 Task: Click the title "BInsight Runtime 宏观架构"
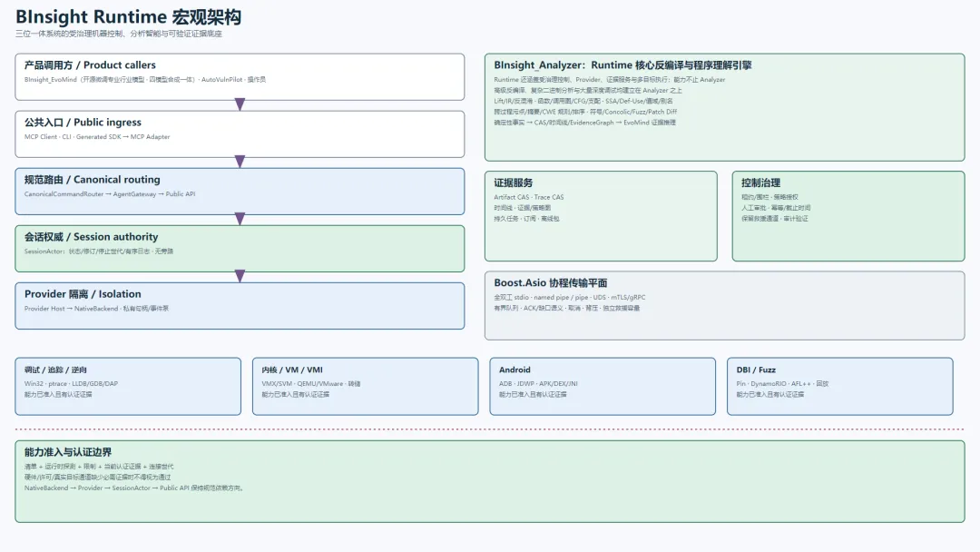pos(128,17)
